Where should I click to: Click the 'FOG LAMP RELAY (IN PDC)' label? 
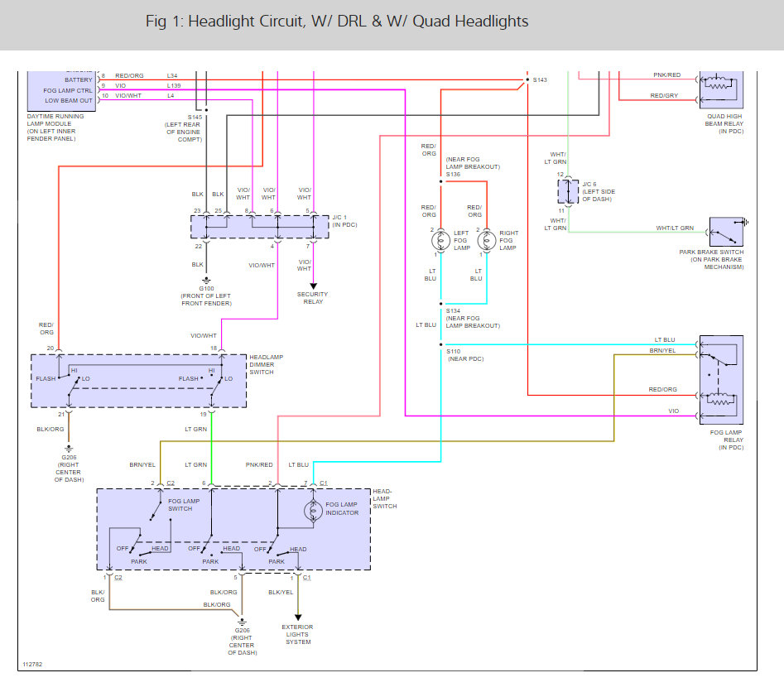pyautogui.click(x=727, y=440)
